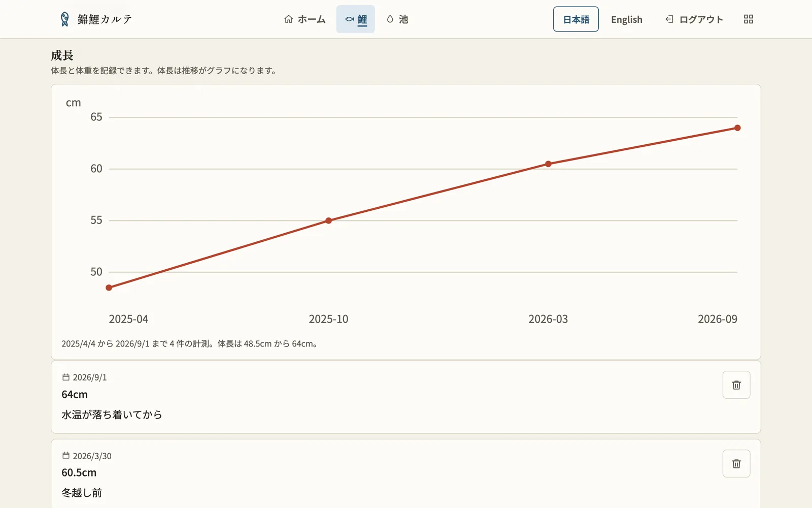
Task: Click the 2025-10 x-axis label
Action: point(328,319)
